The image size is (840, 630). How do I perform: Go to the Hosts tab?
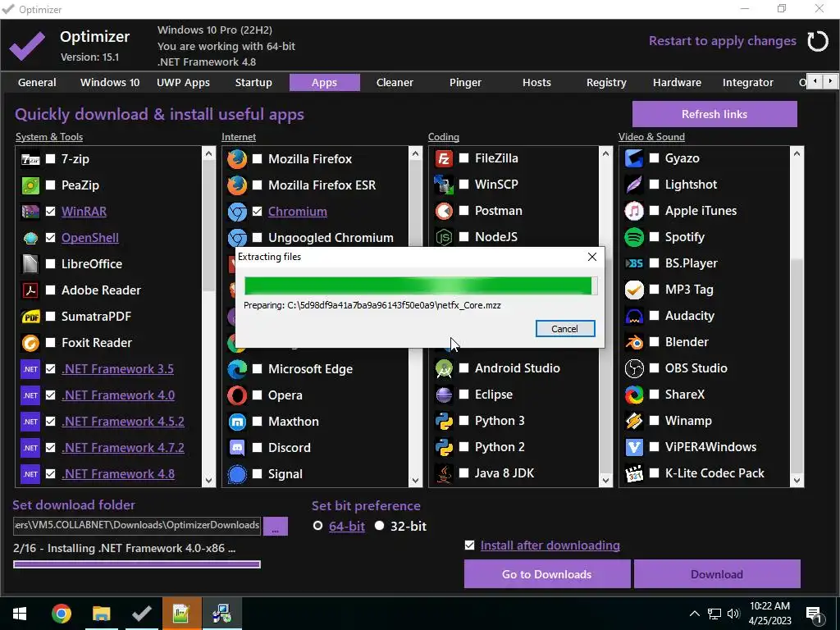(536, 83)
